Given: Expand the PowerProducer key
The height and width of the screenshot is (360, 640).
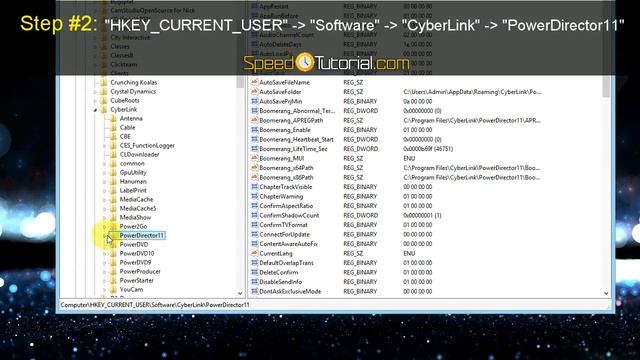Looking at the screenshot, I should pos(105,272).
